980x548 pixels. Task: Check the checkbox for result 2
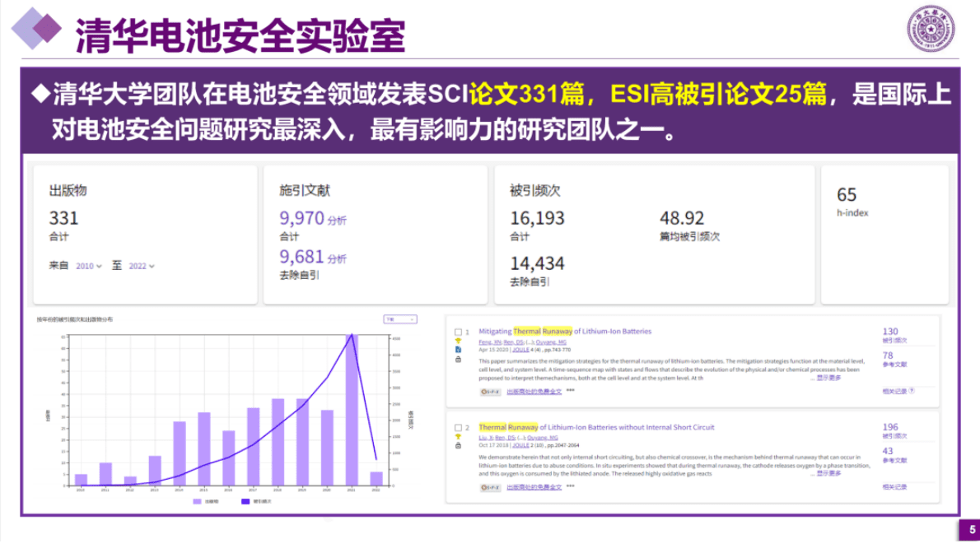[458, 428]
